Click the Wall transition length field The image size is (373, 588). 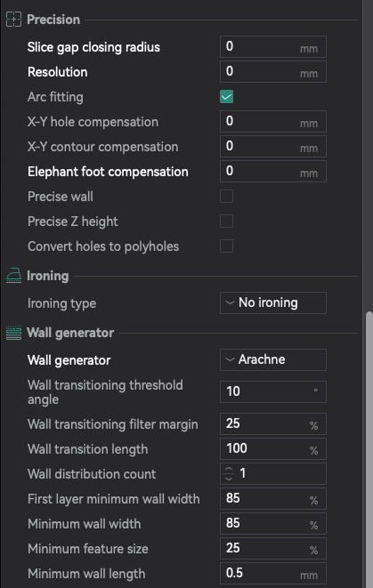coord(273,449)
